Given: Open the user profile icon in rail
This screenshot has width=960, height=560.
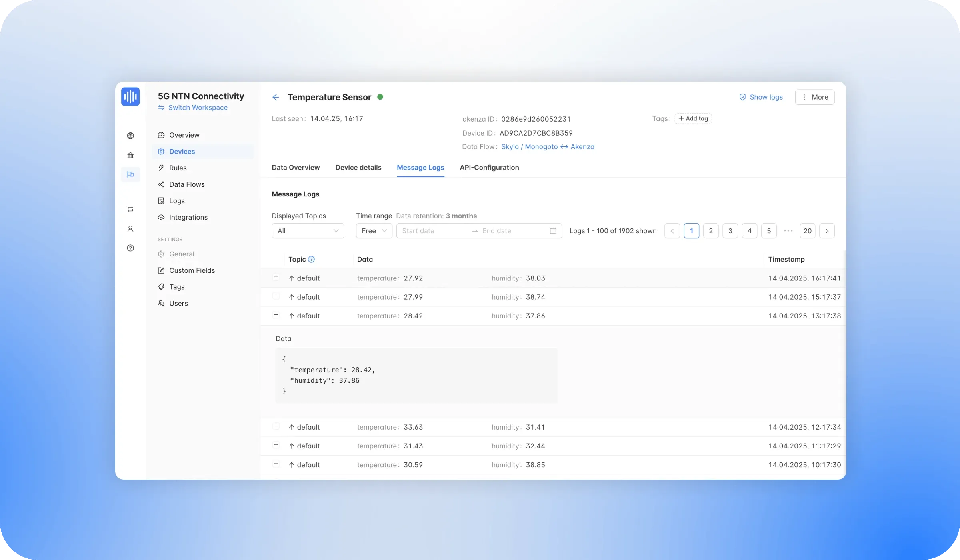Looking at the screenshot, I should (x=130, y=229).
